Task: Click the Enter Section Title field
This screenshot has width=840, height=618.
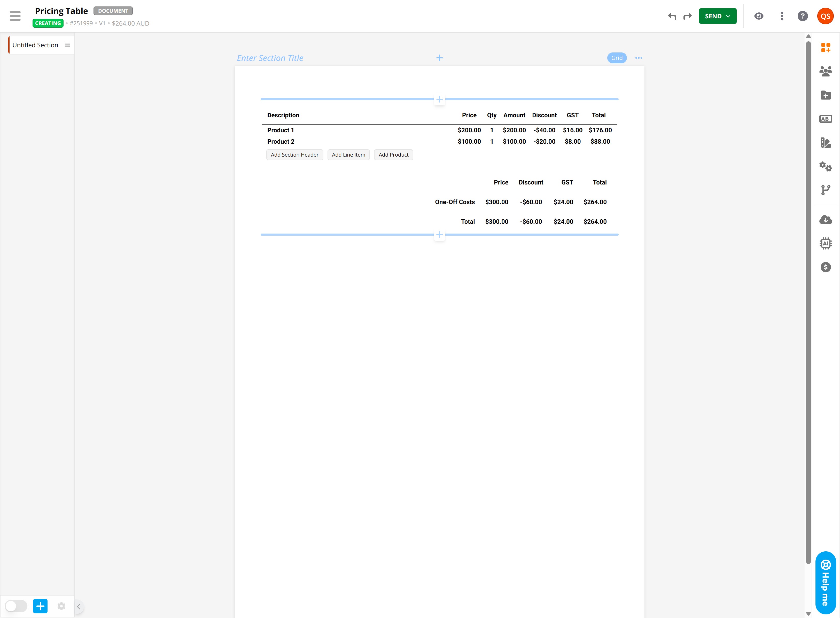Action: pos(270,58)
